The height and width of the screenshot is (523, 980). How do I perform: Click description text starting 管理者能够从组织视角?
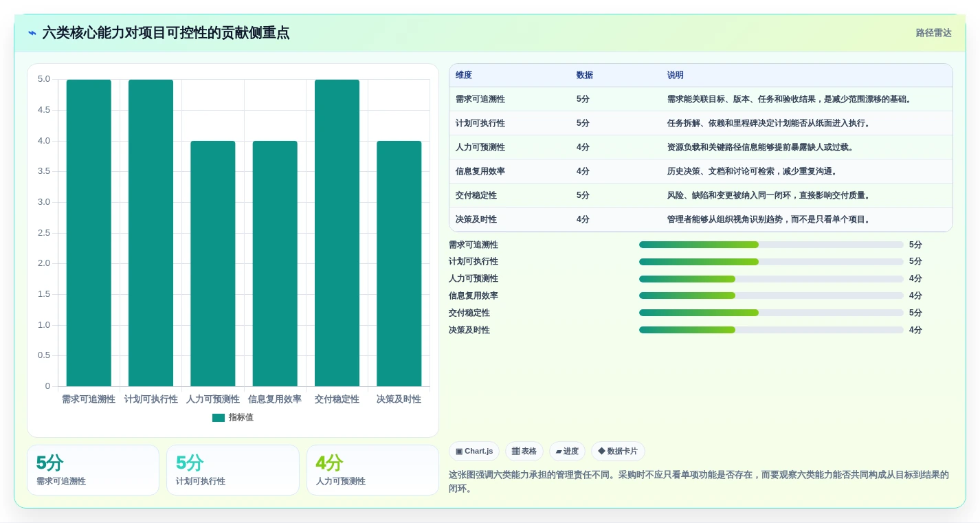tap(769, 219)
